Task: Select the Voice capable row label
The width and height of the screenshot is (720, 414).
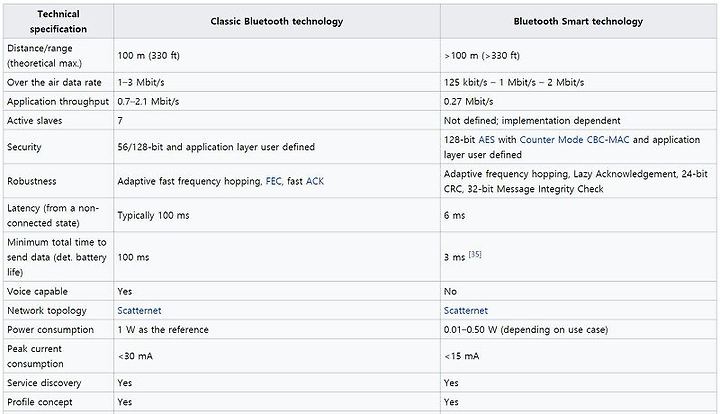Action: (x=37, y=291)
